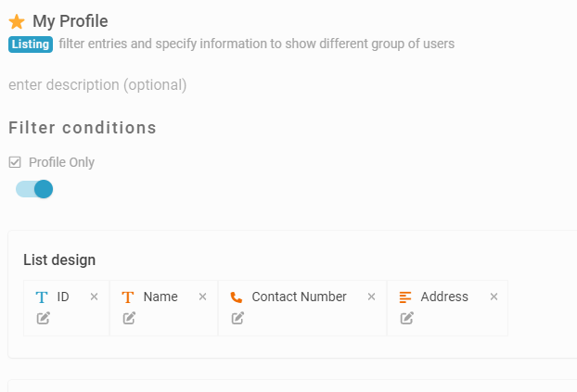Click the Filter conditions heading
The image size is (577, 392).
[83, 128]
